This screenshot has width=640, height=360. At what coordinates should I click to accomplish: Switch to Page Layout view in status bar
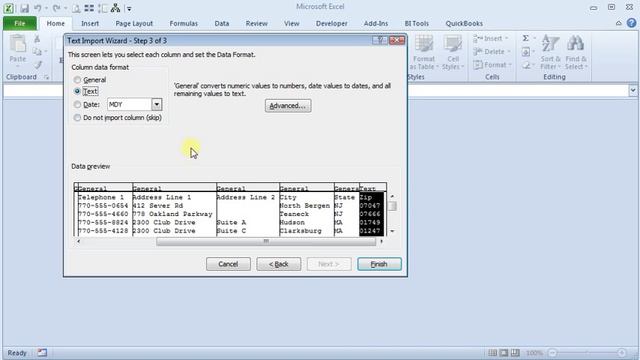pos(504,353)
